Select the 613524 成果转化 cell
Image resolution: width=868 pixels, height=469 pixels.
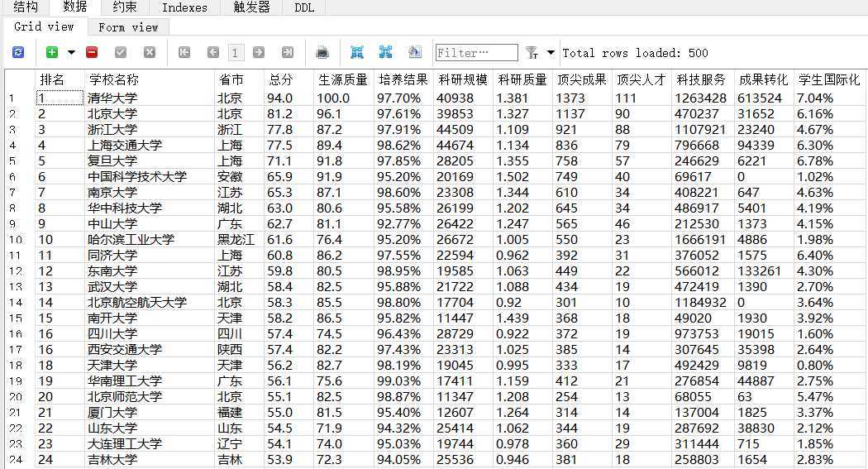point(764,98)
